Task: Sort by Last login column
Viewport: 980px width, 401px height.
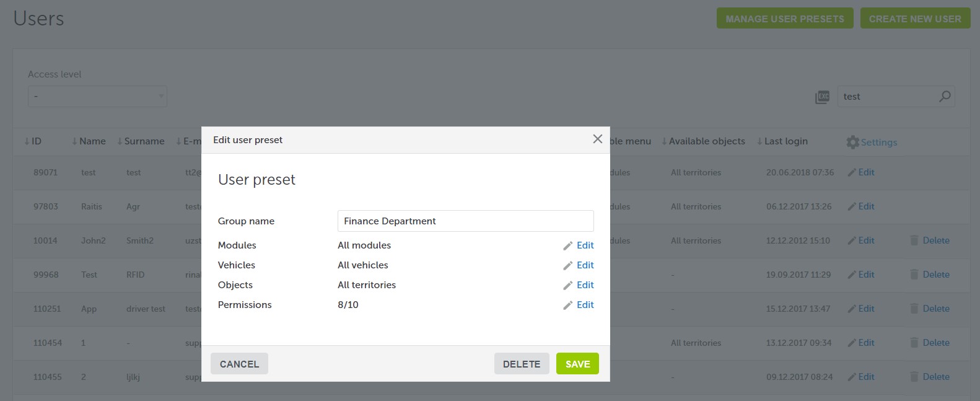Action: (782, 141)
